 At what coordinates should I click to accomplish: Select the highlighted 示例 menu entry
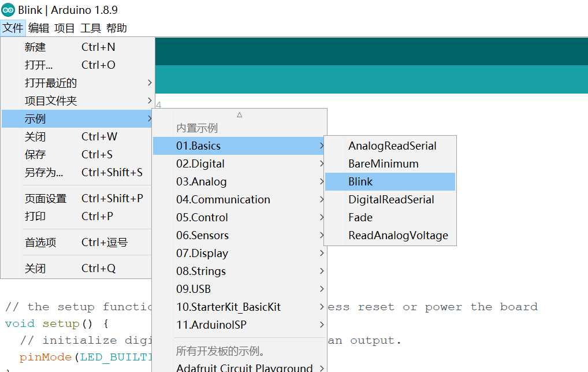[77, 118]
